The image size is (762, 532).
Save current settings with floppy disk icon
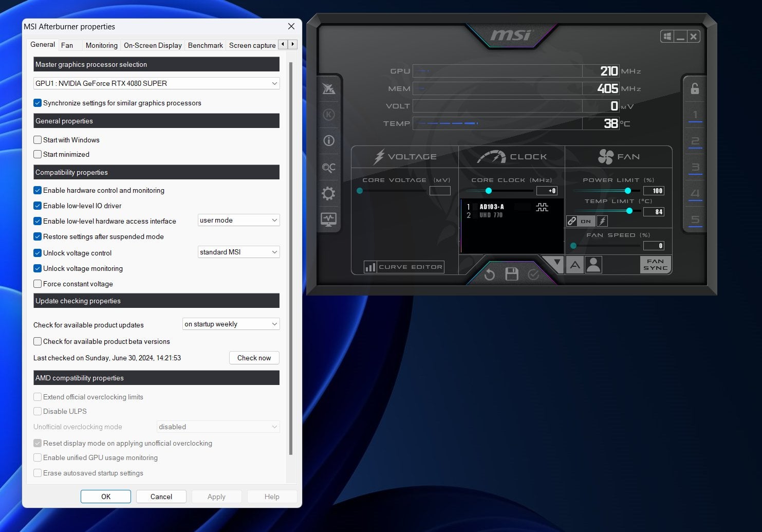(x=512, y=274)
